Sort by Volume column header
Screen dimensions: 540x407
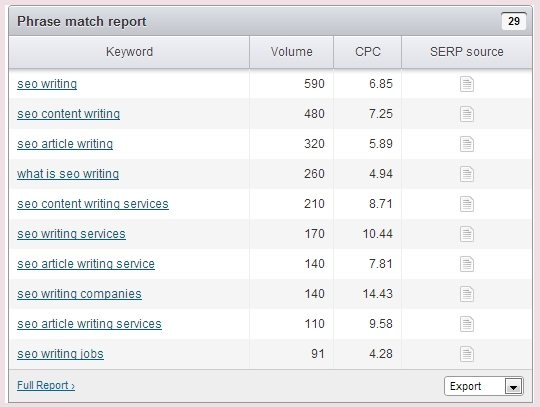click(x=291, y=52)
